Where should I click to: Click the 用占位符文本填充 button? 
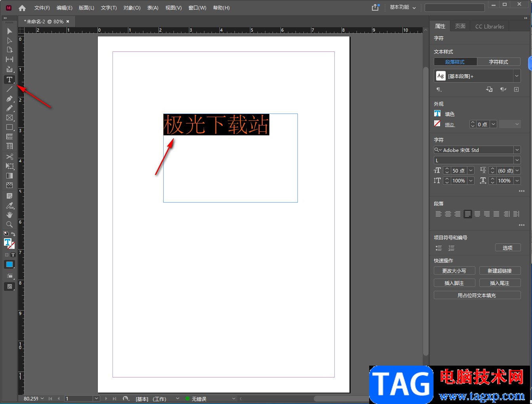click(x=477, y=295)
